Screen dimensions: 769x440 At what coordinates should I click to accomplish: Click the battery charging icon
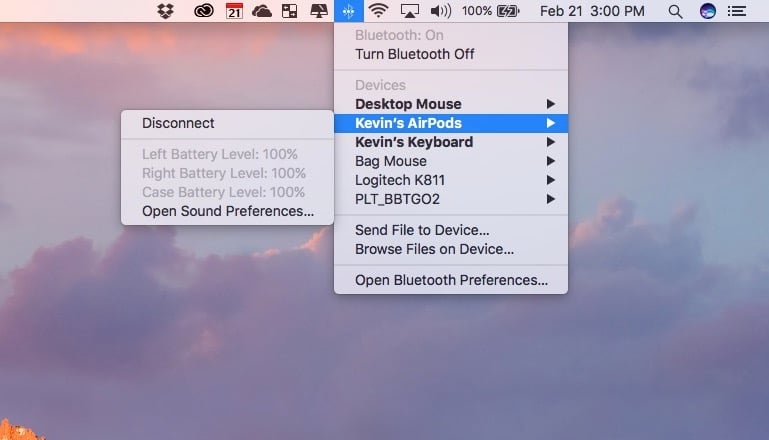pyautogui.click(x=508, y=11)
